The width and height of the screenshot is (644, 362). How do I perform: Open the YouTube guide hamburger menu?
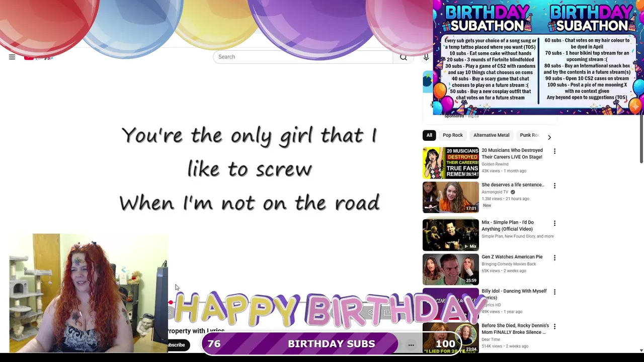pos(12,57)
